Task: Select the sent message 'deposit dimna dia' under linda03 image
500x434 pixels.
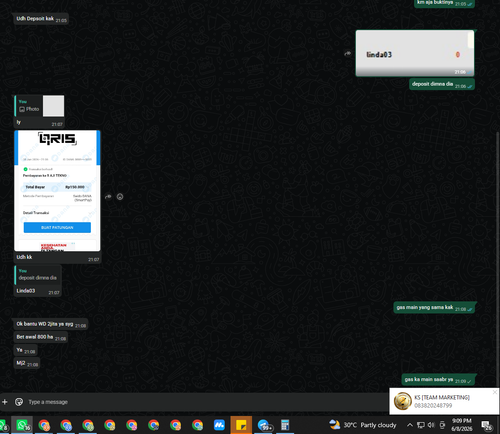Action: click(432, 84)
